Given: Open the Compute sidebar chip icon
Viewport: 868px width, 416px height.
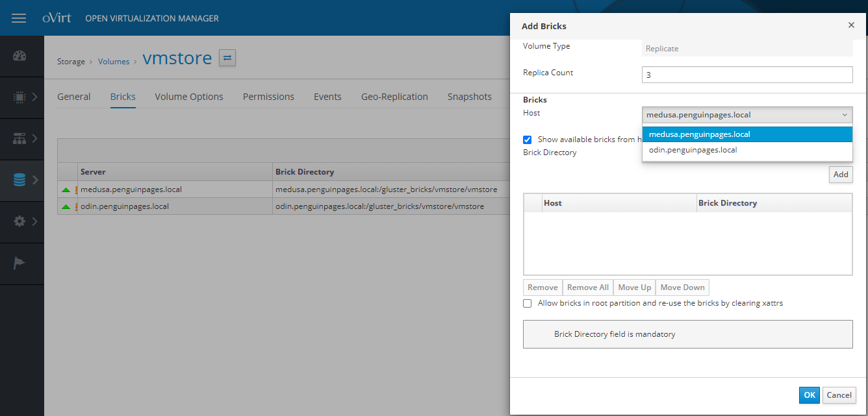Looking at the screenshot, I should [x=19, y=97].
